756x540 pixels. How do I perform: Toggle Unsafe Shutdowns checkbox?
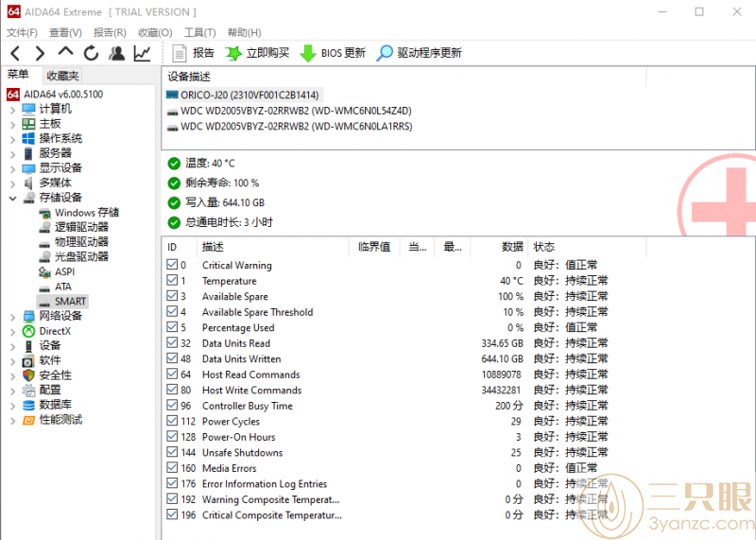pyautogui.click(x=172, y=452)
